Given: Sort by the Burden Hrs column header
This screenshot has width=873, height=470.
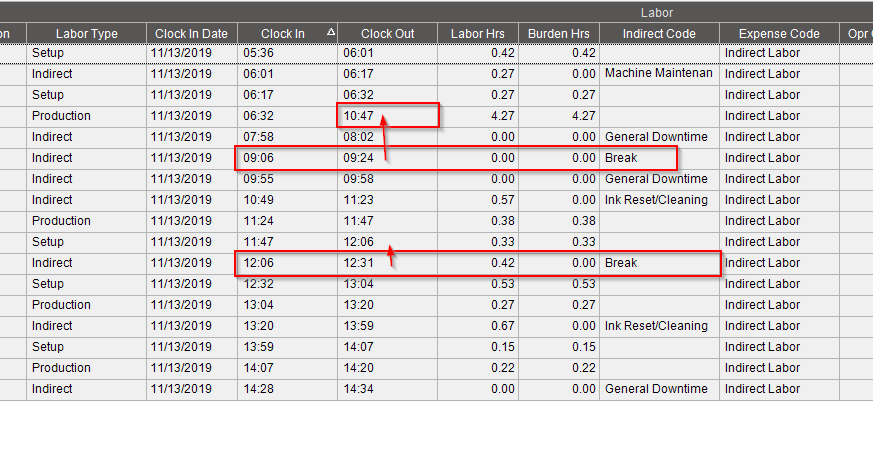Looking at the screenshot, I should click(x=558, y=33).
